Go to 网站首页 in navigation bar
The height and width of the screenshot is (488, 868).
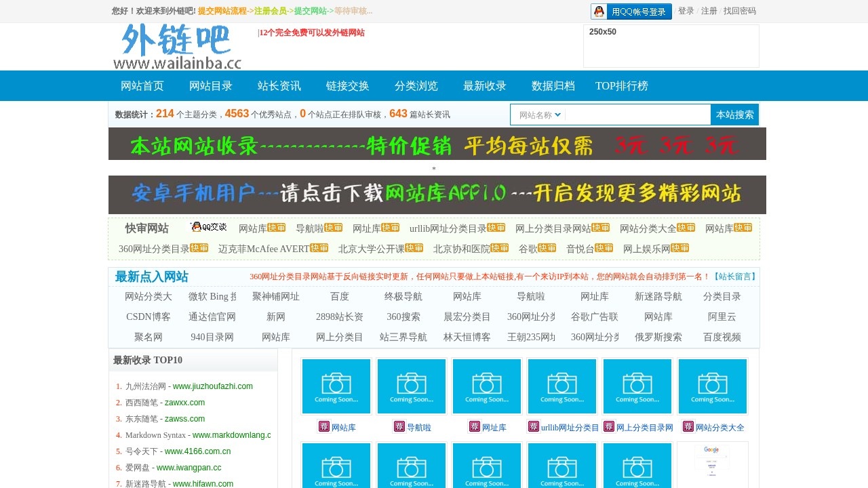pyautogui.click(x=142, y=86)
